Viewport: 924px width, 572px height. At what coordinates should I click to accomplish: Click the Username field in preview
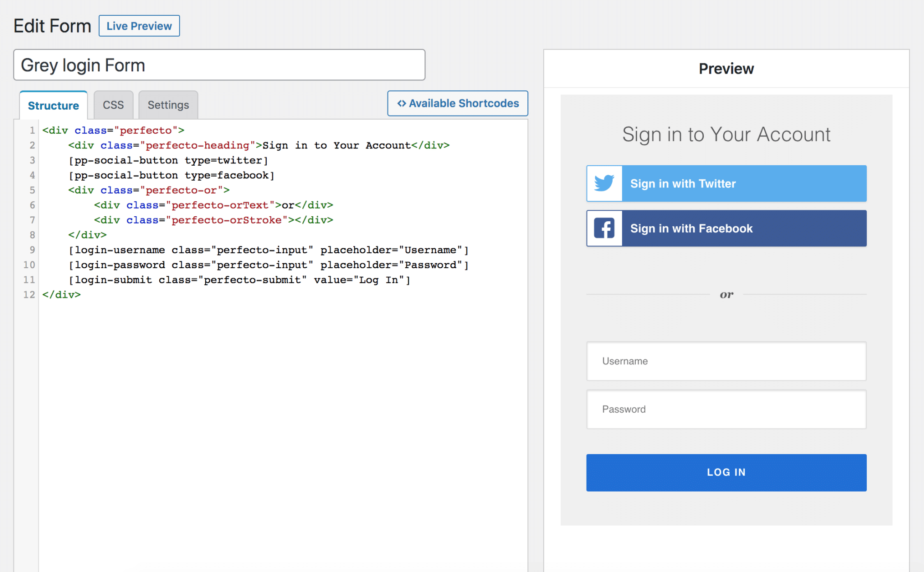pos(726,361)
